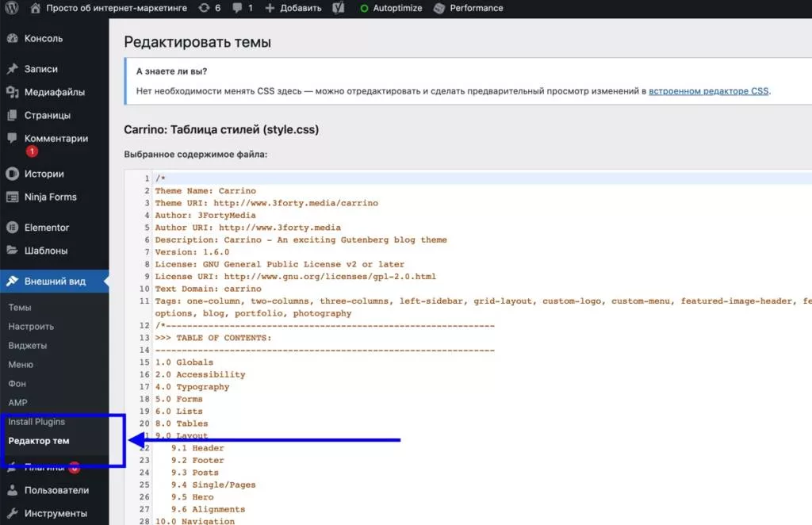Screen dimensions: 812x525
Task: Click the Autoptimize green circle icon
Action: [x=364, y=8]
